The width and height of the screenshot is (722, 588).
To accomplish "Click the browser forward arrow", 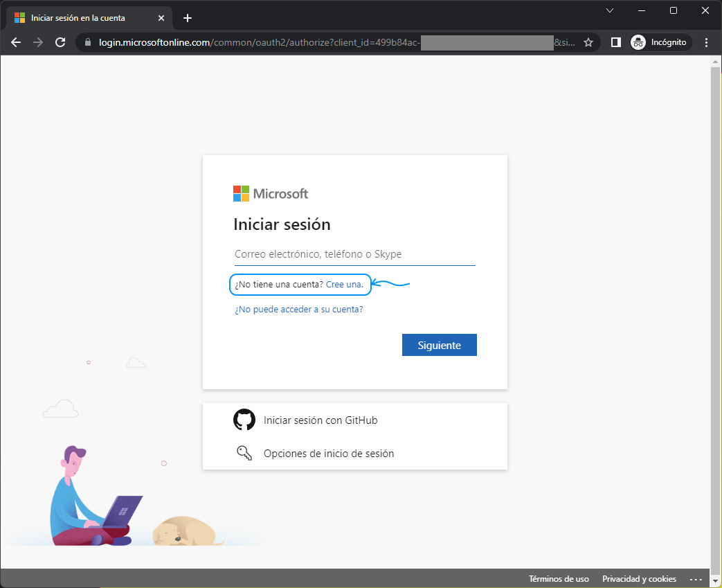I will [38, 42].
